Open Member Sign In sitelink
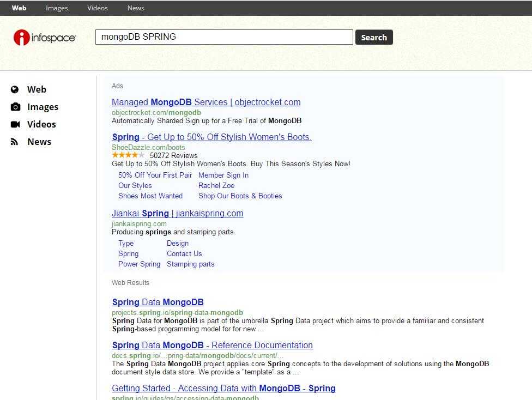The height and width of the screenshot is (400, 532). coord(223,175)
